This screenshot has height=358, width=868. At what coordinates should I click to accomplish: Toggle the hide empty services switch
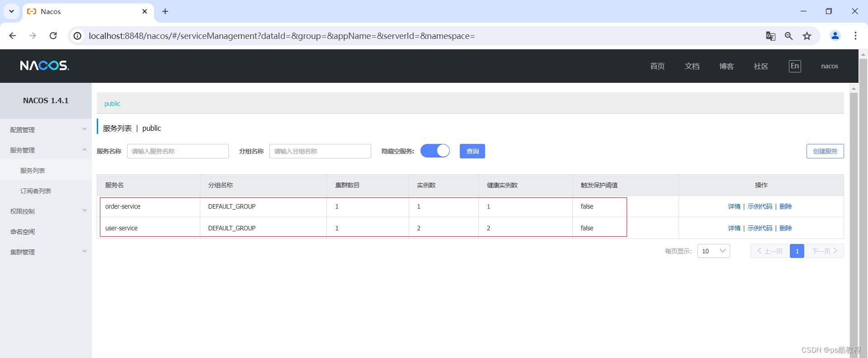(x=435, y=151)
